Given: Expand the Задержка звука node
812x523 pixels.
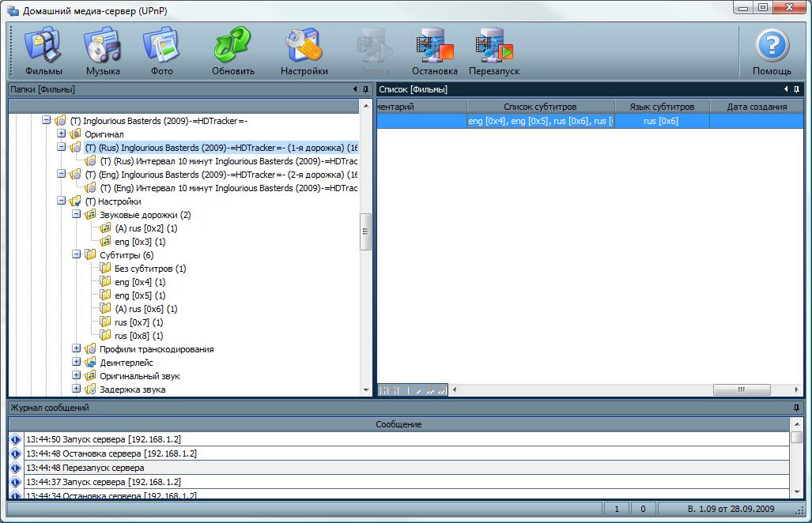Looking at the screenshot, I should [x=76, y=389].
